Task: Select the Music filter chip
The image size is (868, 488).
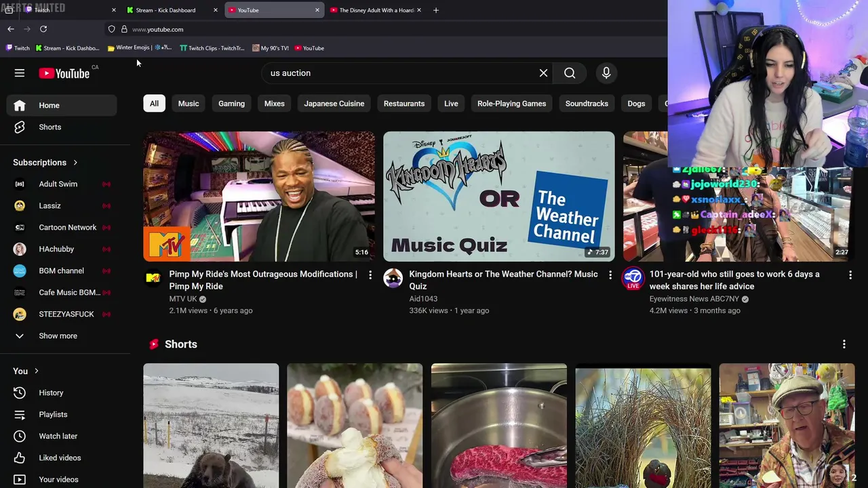Action: click(189, 104)
